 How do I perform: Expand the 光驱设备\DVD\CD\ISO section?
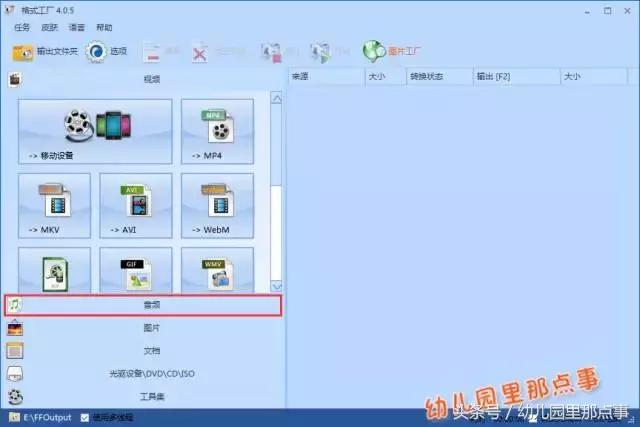point(143,374)
